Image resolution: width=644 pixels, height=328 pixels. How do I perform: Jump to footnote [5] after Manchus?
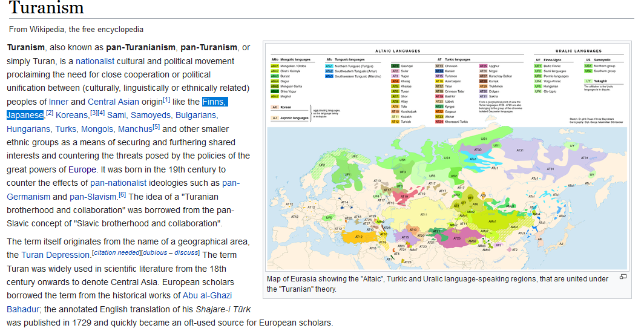click(156, 126)
